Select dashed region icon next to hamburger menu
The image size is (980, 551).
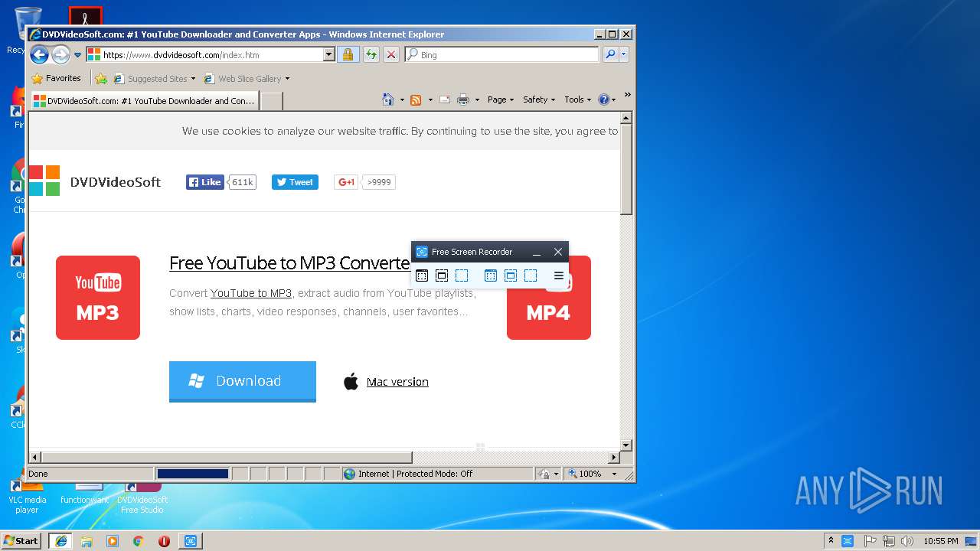point(531,275)
